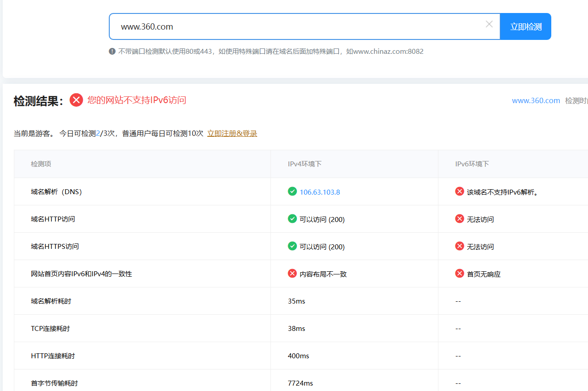Screen dimensions: 588x391
Task: Click the green check icon beside 106.63.103.8
Action: pos(292,191)
